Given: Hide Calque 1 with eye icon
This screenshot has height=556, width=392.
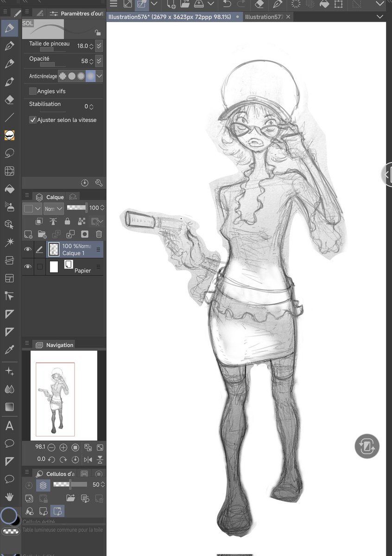Looking at the screenshot, I should (28, 250).
